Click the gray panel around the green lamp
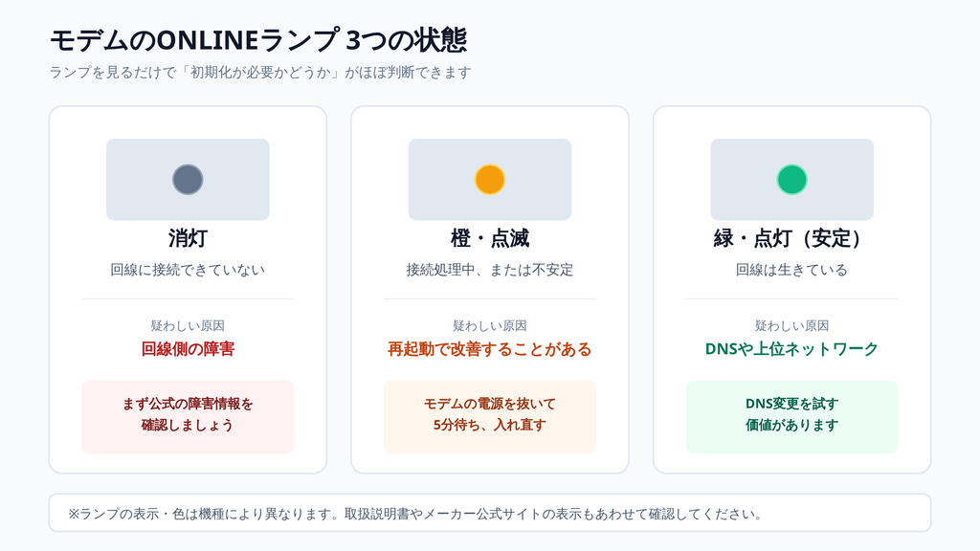The width and height of the screenshot is (980, 551). (791, 179)
